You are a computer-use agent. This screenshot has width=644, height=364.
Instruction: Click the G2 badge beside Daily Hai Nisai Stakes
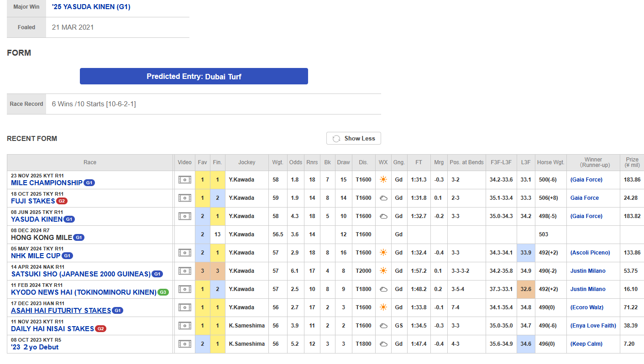point(100,329)
